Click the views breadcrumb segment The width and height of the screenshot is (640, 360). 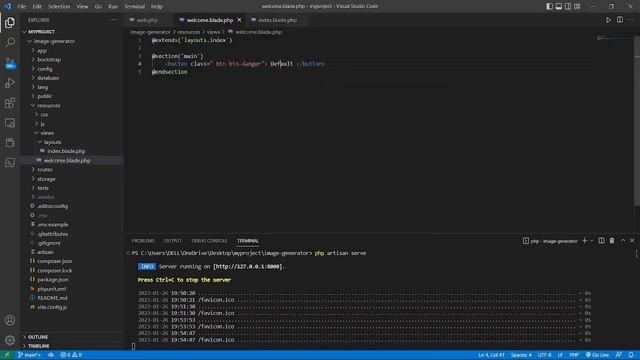click(x=213, y=32)
